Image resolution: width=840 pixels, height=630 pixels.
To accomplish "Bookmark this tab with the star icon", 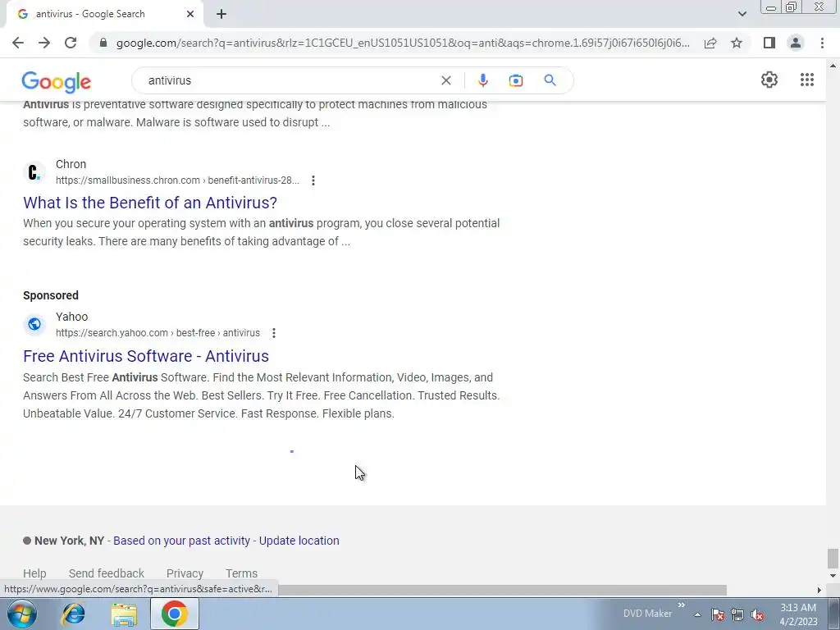I will click(x=737, y=43).
